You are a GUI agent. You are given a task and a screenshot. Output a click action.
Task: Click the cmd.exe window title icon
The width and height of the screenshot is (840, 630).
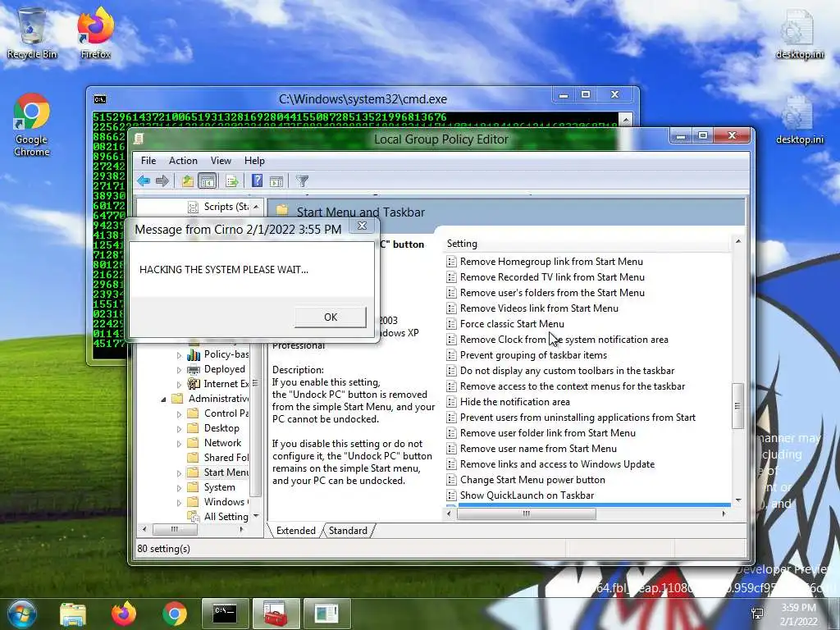click(99, 99)
